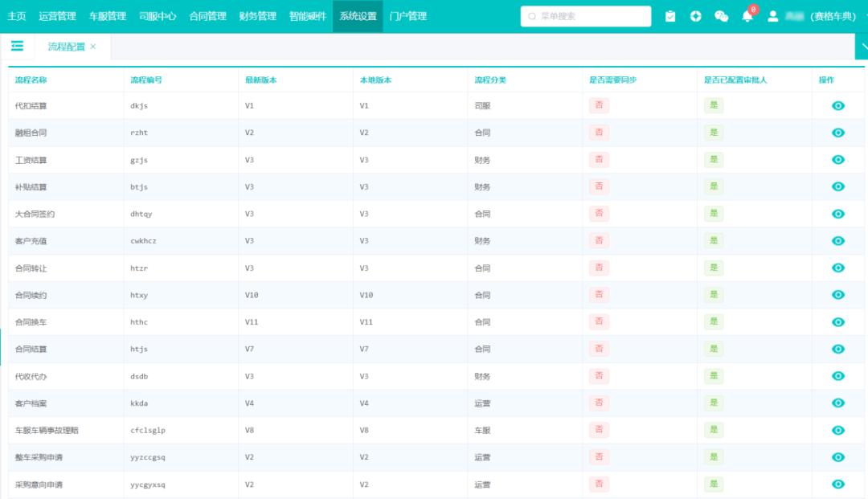868x499 pixels.
Task: Click the 是否已配置审批人 column header
Action: point(735,80)
